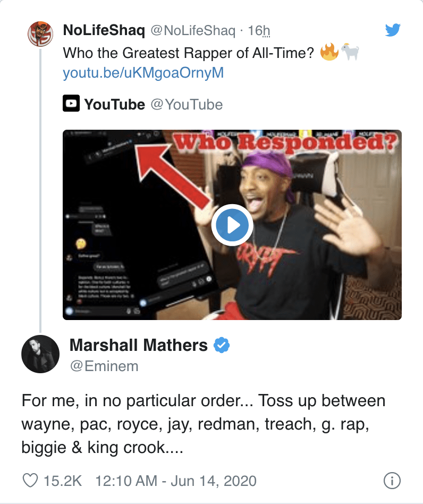Screen dimensions: 423x504
Task: Click the Twitter bird logo
Action: point(393,30)
